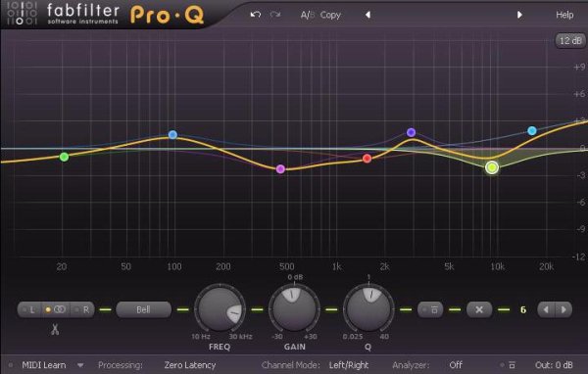Load the previous preset with left arrow
588x374 pixels.
(x=367, y=15)
